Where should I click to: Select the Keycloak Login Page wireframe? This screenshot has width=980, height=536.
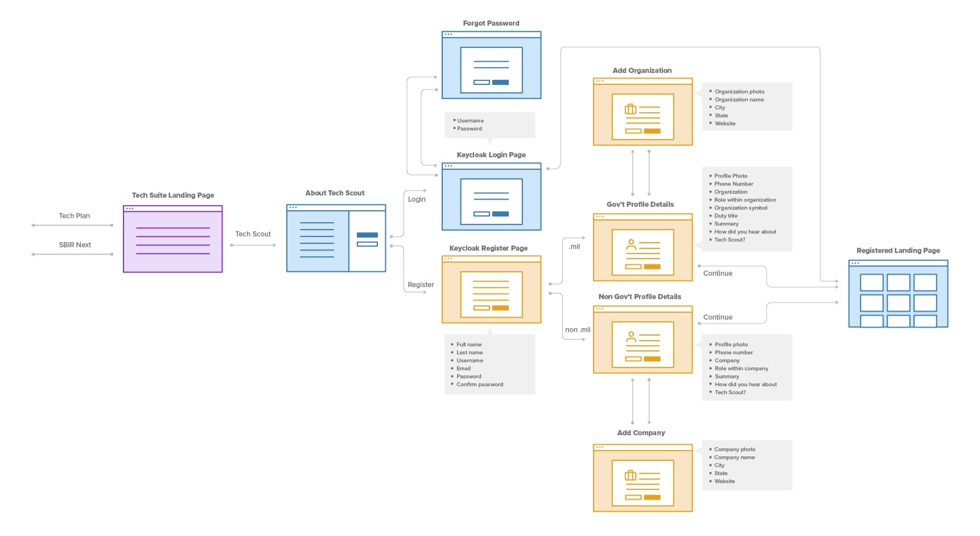[x=492, y=197]
